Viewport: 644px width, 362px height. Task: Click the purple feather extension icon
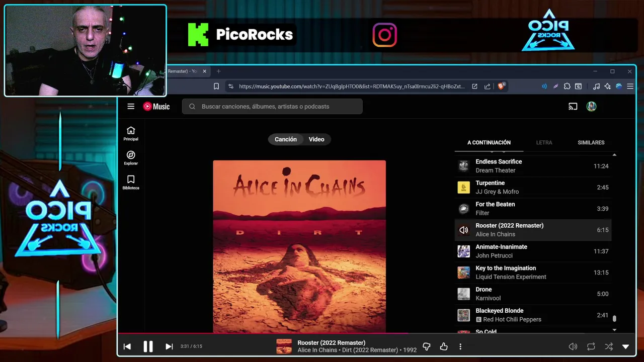[555, 86]
